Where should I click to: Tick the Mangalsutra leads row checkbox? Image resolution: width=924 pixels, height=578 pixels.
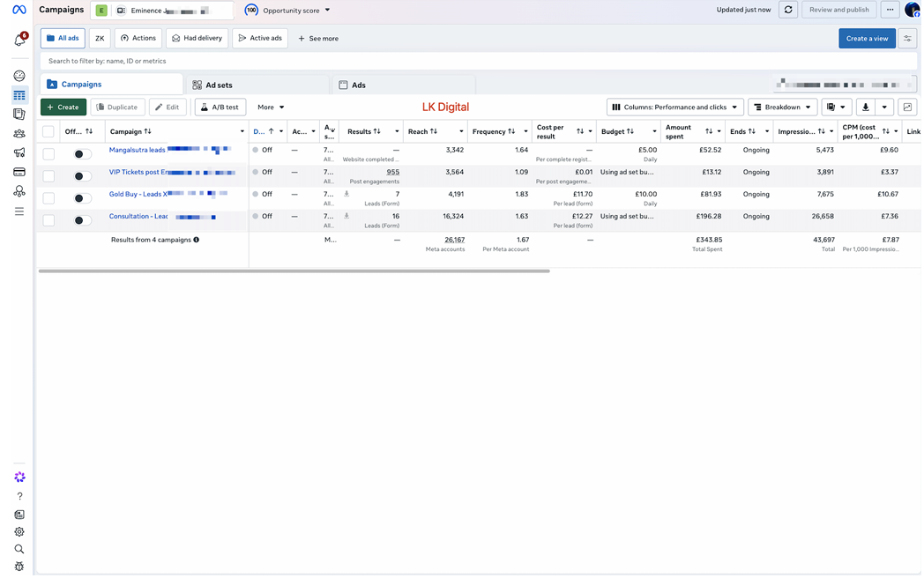(48, 154)
